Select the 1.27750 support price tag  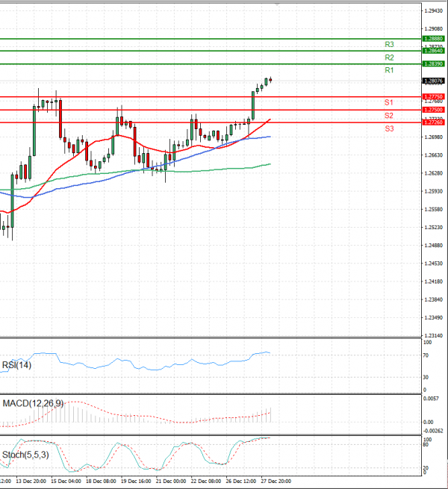[x=433, y=96]
